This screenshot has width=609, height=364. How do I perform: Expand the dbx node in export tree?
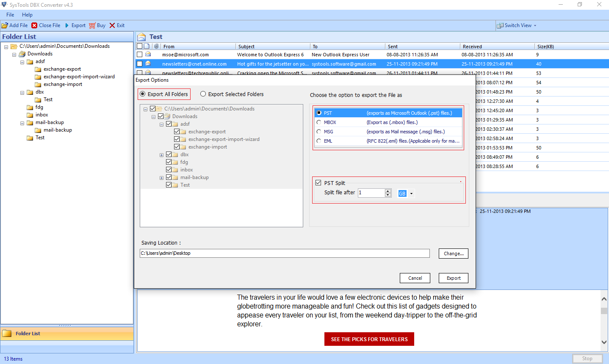[x=161, y=155]
